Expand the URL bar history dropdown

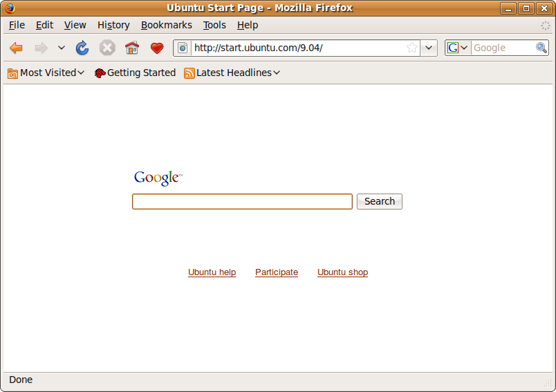(x=429, y=48)
